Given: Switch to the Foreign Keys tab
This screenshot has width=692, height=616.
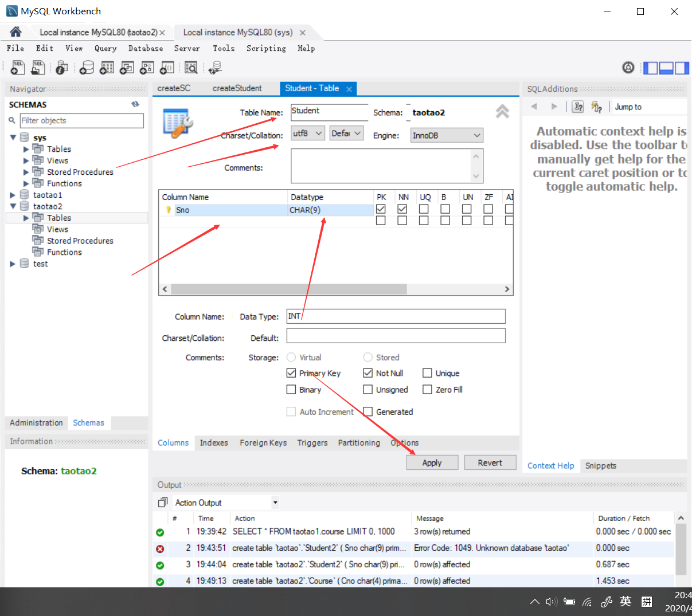Looking at the screenshot, I should tap(263, 442).
